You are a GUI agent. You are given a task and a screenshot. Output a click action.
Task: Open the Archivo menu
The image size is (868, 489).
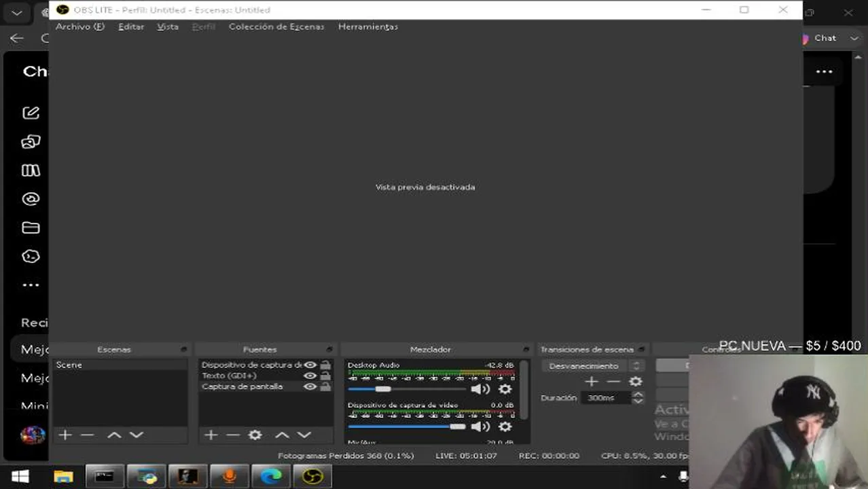tap(80, 26)
